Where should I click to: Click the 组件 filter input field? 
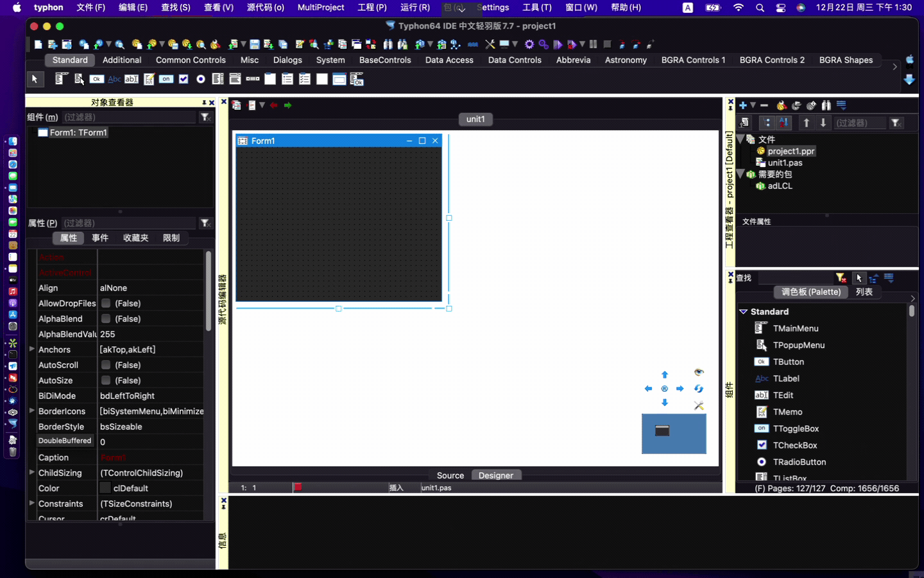pyautogui.click(x=128, y=117)
